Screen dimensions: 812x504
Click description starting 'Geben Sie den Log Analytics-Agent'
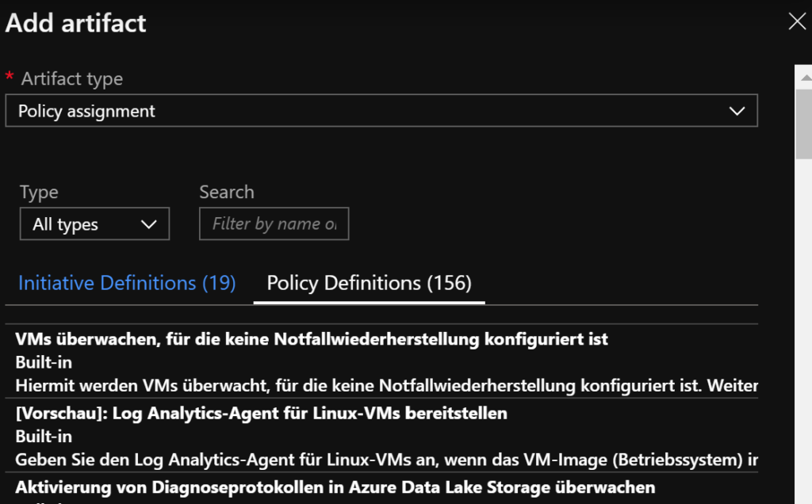pos(386,460)
